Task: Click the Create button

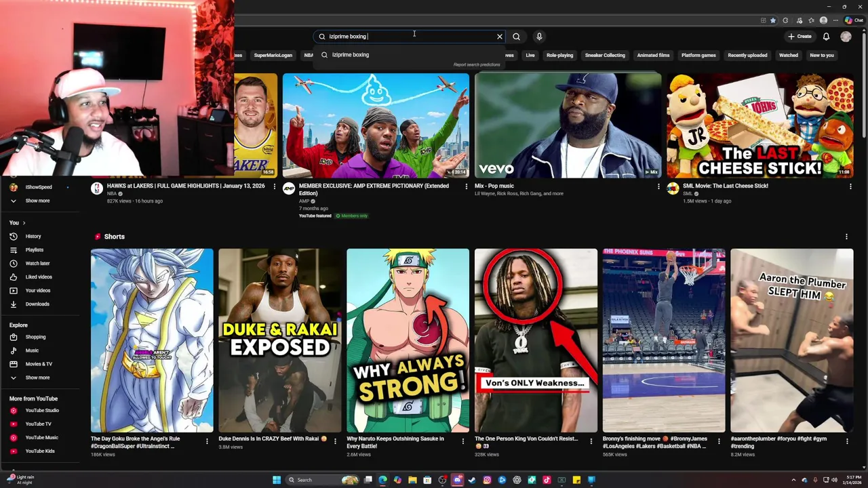Action: [x=800, y=37]
